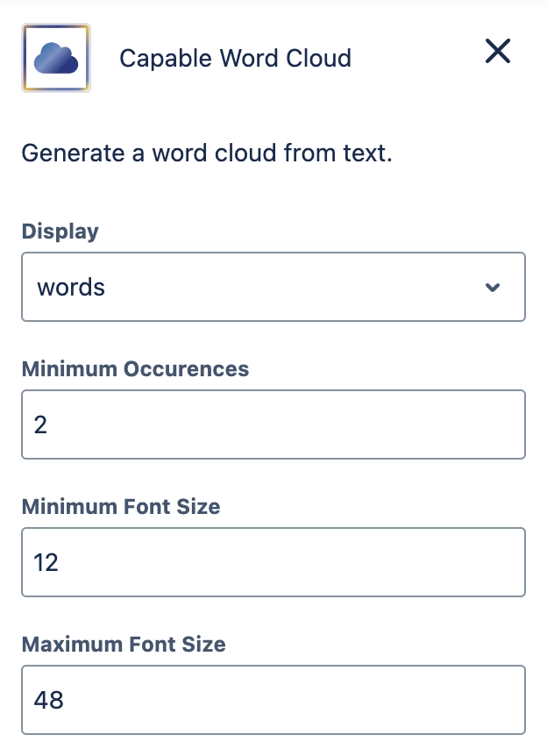
Task: Click the Display field label
Action: 60,232
